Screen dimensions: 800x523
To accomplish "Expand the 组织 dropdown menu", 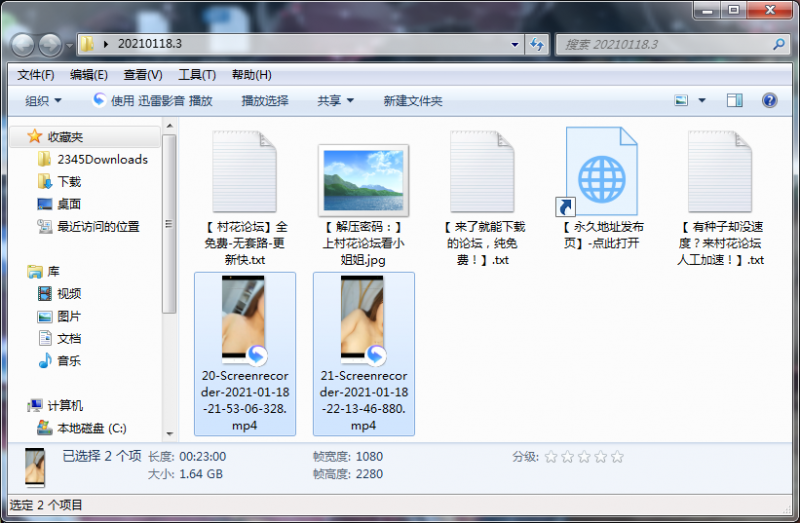I will coord(43,100).
